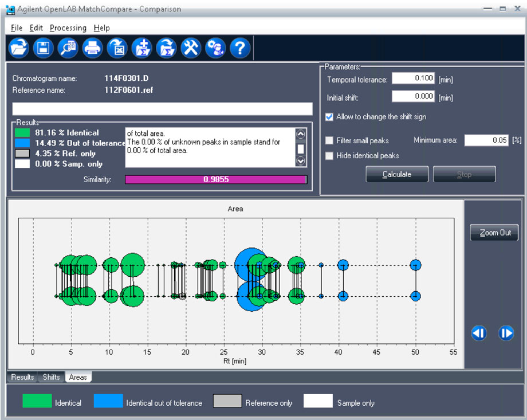Click the printer icon
The height and width of the screenshot is (420, 527).
(x=92, y=48)
